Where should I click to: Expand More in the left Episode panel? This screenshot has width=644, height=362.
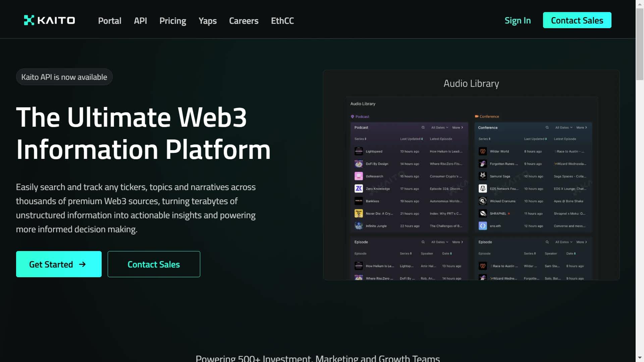coord(458,242)
